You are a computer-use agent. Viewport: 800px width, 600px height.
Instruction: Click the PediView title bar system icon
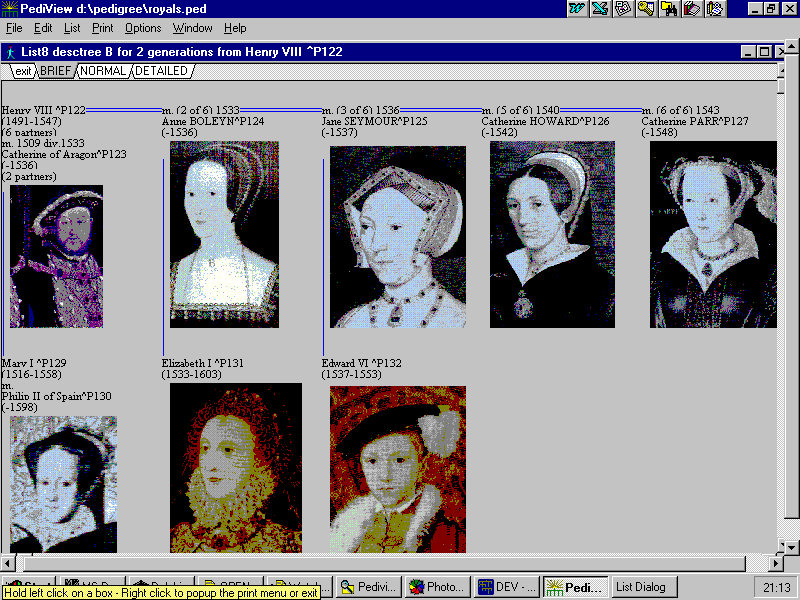(9, 9)
